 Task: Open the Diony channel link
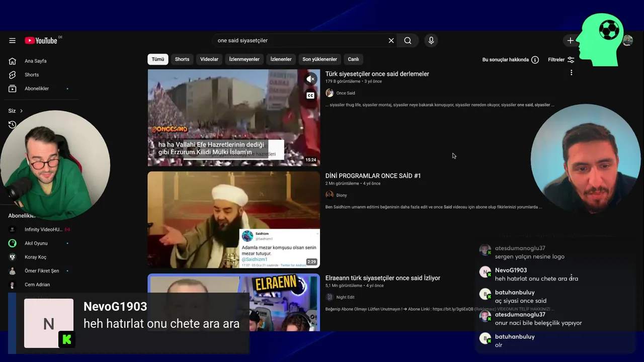[342, 195]
